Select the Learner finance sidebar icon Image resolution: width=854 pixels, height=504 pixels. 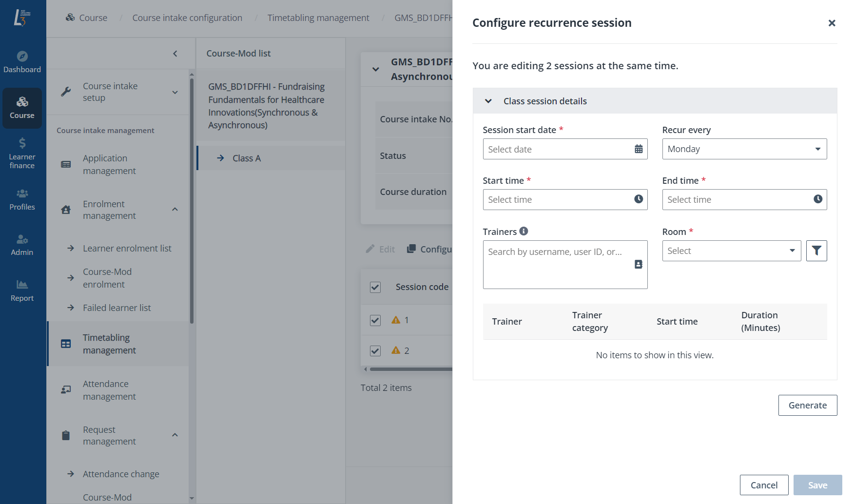22,153
